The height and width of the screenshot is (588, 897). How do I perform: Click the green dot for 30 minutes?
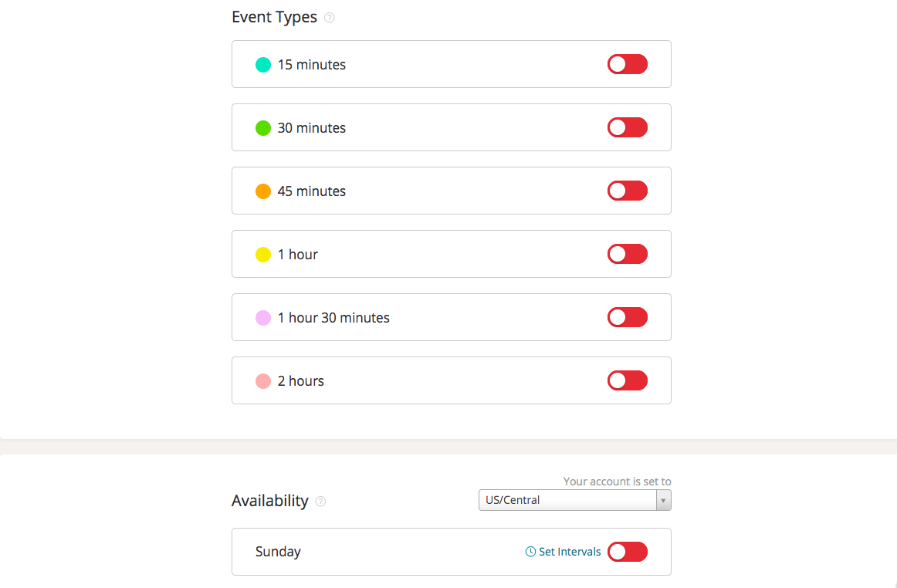pyautogui.click(x=262, y=127)
